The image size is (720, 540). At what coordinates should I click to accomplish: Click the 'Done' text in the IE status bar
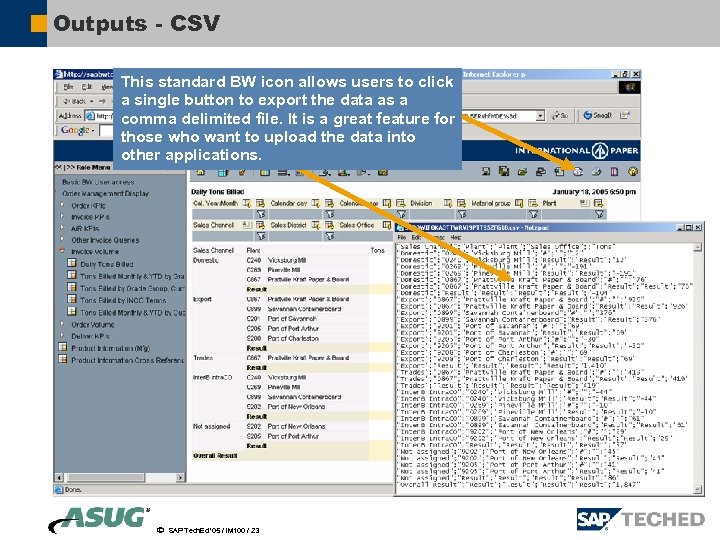pos(73,489)
